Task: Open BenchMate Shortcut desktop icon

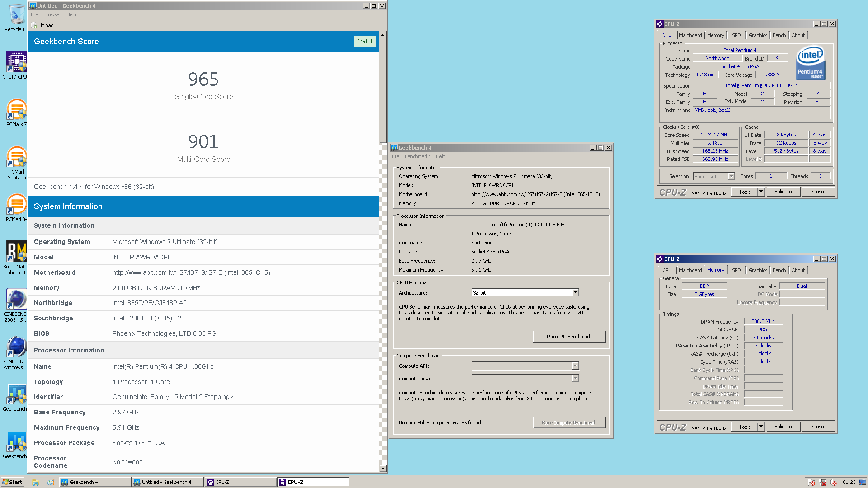Action: click(x=16, y=258)
